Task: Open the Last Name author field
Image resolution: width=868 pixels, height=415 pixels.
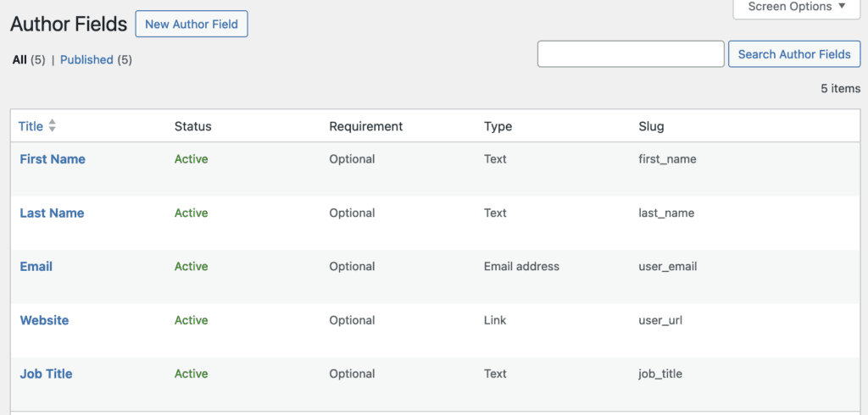Action: click(x=52, y=213)
